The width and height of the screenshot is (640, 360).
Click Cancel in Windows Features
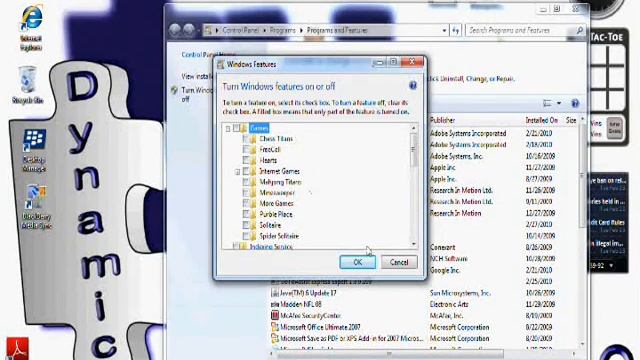[x=399, y=262]
